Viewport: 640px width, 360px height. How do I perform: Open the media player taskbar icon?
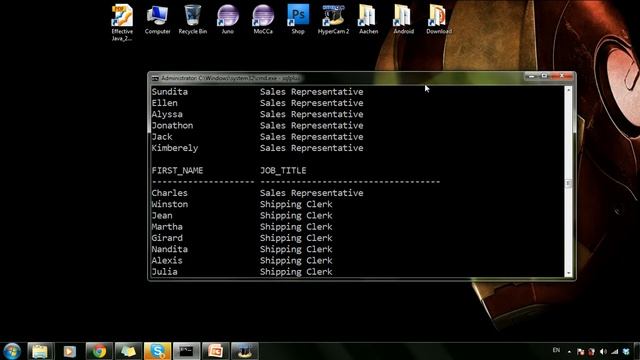pyautogui.click(x=69, y=351)
